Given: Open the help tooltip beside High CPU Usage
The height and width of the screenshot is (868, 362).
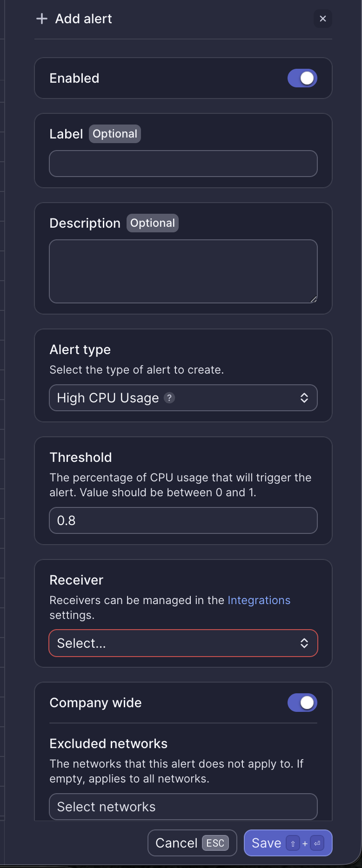Looking at the screenshot, I should [x=169, y=398].
